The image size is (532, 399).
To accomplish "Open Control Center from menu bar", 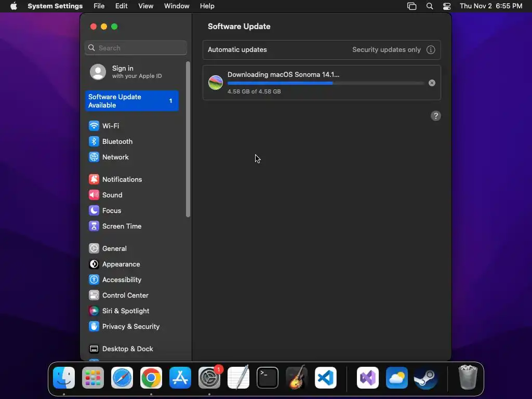I will pos(447,6).
